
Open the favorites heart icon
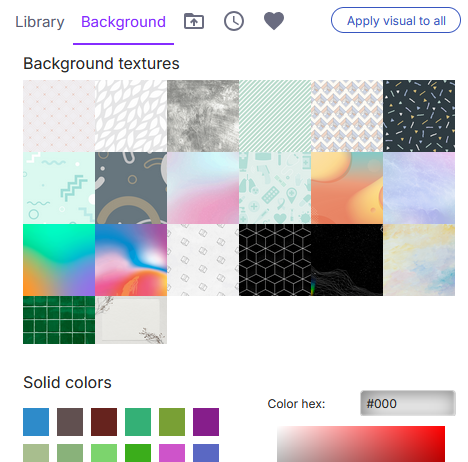point(274,21)
